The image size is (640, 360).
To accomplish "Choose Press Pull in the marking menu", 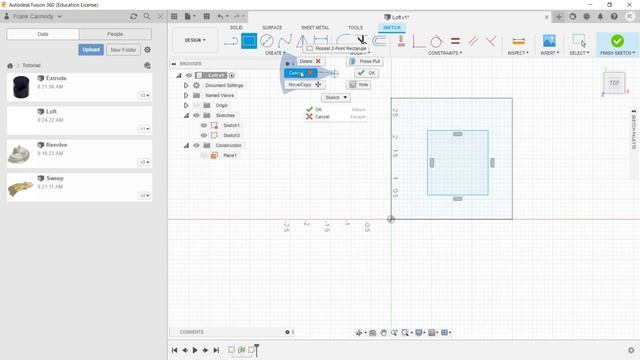I will [365, 61].
